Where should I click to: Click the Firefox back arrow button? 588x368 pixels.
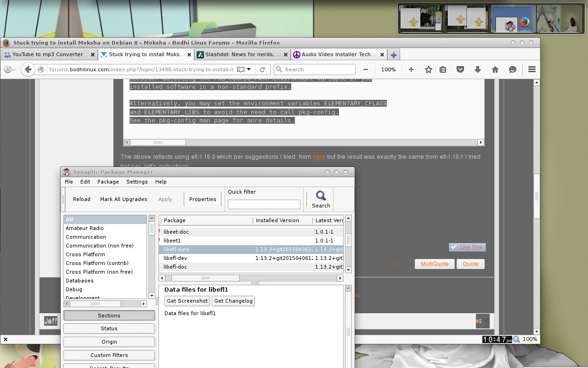point(28,69)
